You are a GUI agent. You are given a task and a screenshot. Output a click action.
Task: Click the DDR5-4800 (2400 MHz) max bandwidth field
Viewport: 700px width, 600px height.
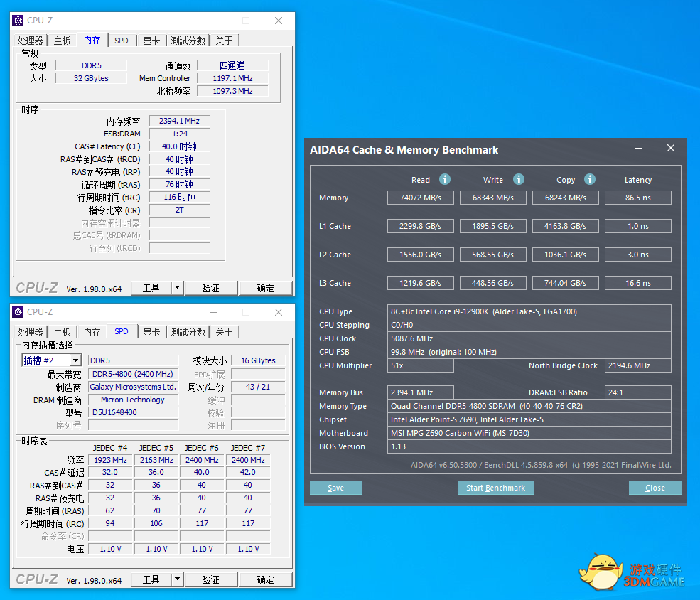coord(133,374)
